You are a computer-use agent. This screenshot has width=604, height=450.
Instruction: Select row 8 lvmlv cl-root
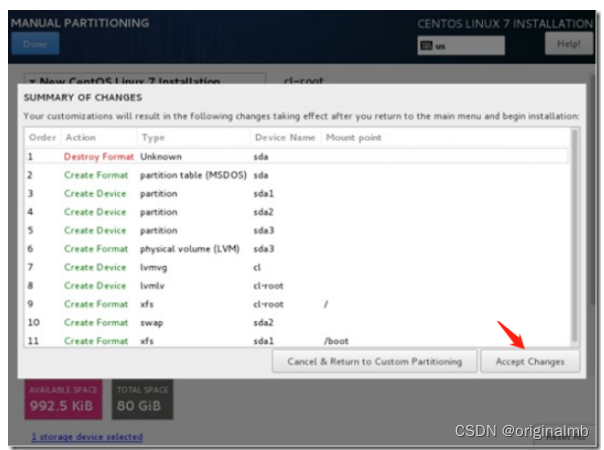pos(297,286)
